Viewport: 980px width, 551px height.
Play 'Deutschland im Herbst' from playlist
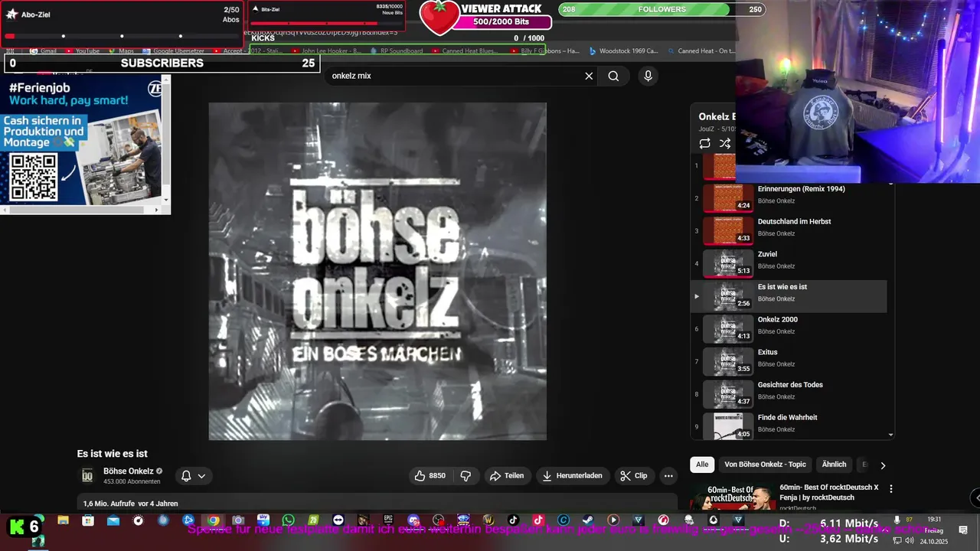click(789, 231)
